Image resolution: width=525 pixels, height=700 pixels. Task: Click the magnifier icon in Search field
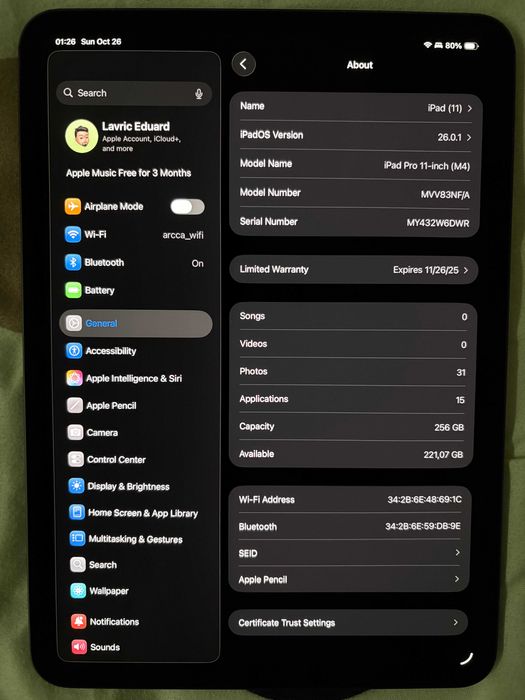(68, 93)
